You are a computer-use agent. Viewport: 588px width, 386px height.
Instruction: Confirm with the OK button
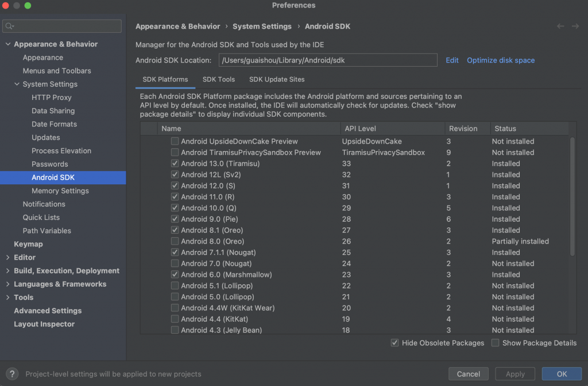tap(562, 373)
